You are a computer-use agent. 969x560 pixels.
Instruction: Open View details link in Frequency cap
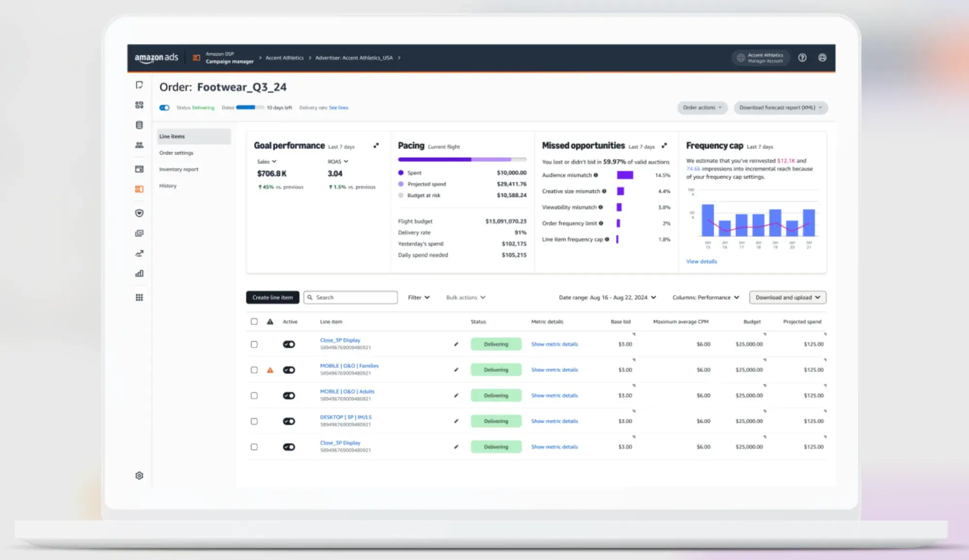(x=701, y=262)
